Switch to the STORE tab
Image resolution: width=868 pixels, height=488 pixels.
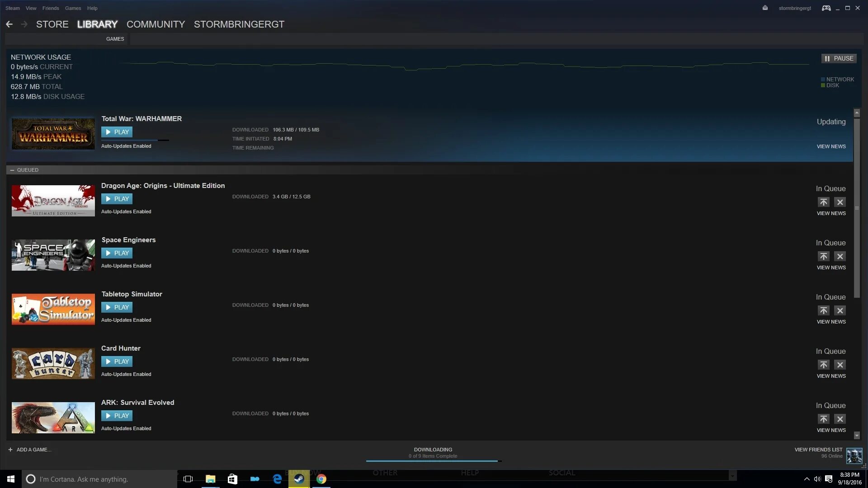coord(52,24)
